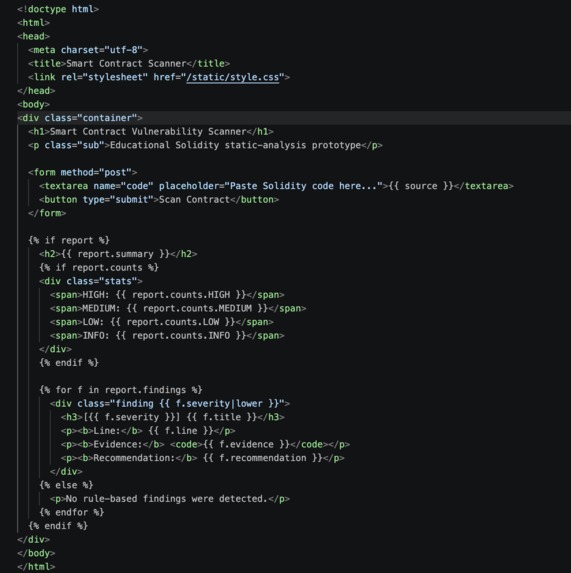Click the Scan Contract button line
Image resolution: width=571 pixels, height=573 pixels.
(x=159, y=200)
